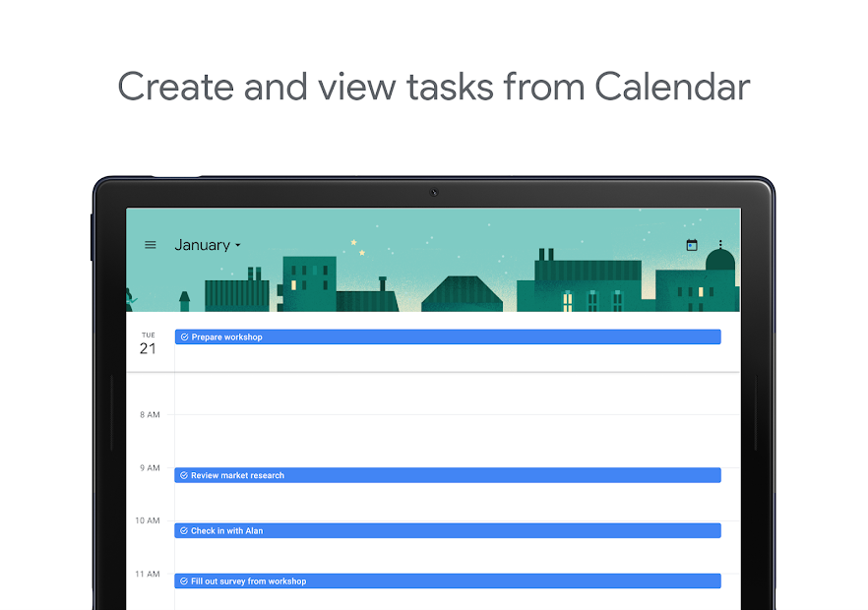
Task: Click the "January" title in the app bar
Action: click(x=202, y=245)
